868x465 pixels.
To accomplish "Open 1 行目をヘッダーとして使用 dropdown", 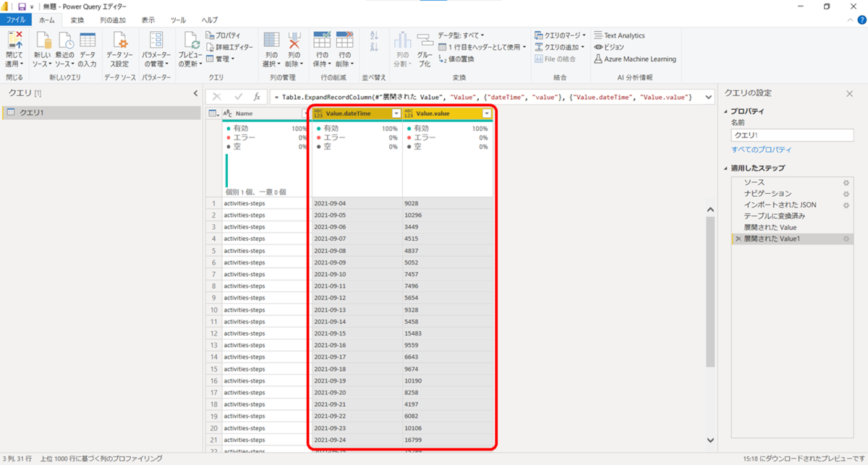I will pos(482,47).
